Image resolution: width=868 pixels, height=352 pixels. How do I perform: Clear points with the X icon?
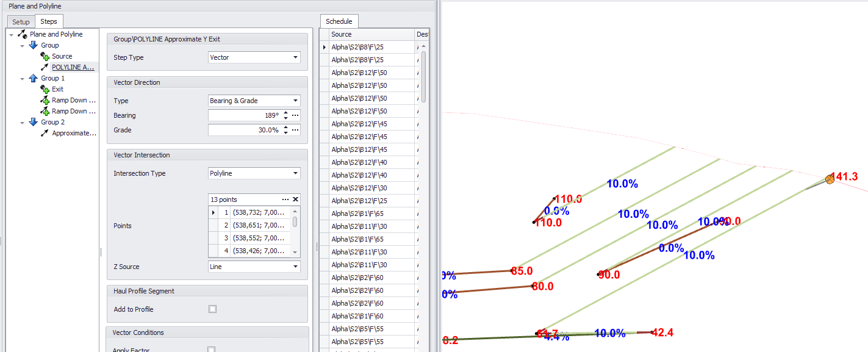295,199
